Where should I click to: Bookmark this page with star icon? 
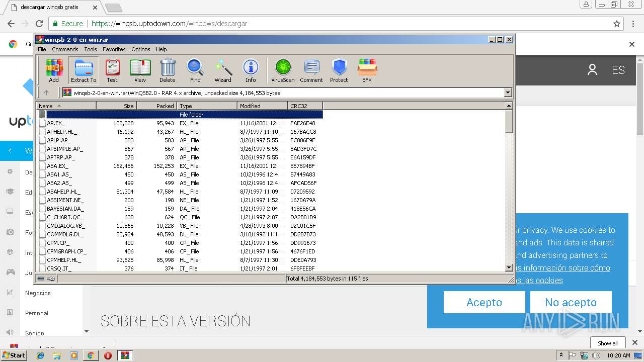tap(617, 24)
